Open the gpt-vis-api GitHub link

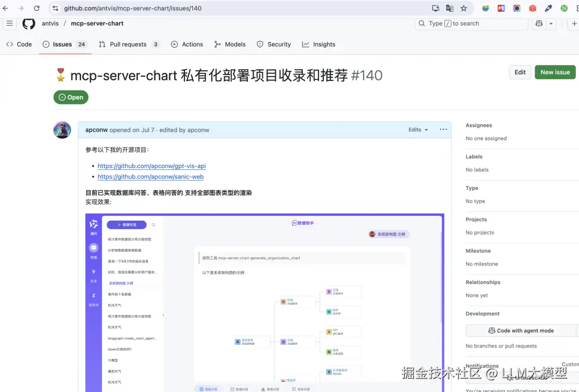151,166
